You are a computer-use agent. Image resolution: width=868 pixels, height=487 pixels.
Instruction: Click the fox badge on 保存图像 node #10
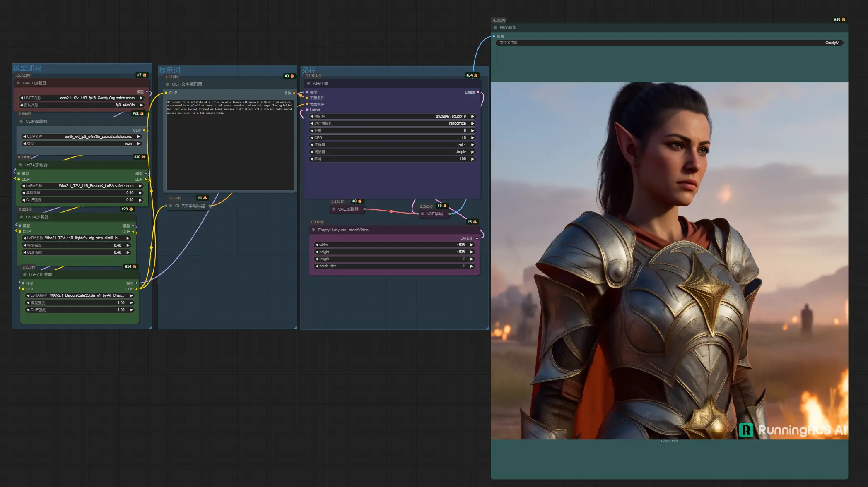click(x=843, y=19)
